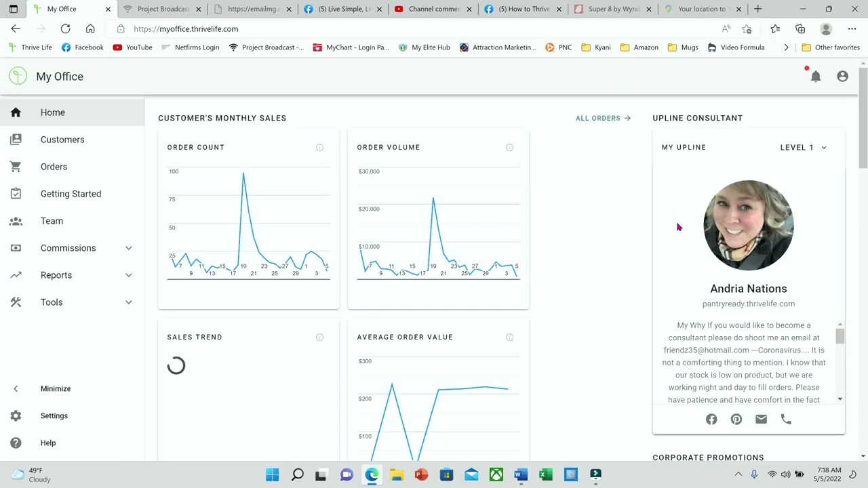Open pantryready.thrivelife.com link
The image size is (868, 488).
pyautogui.click(x=749, y=304)
